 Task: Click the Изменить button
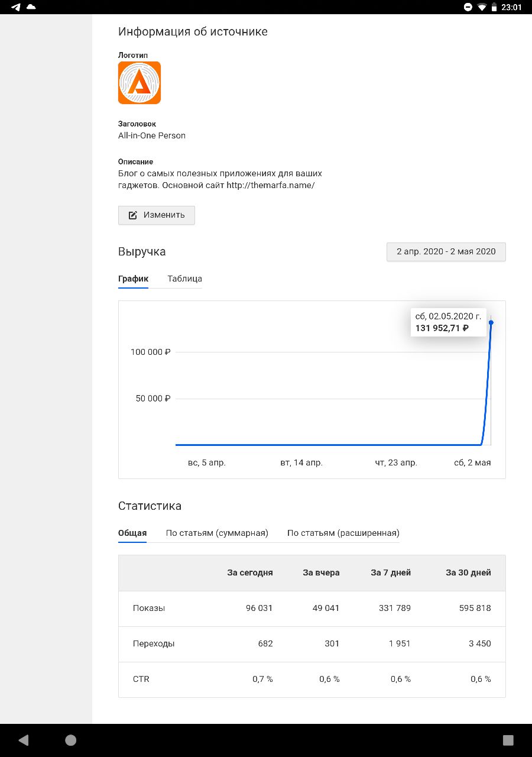point(157,215)
